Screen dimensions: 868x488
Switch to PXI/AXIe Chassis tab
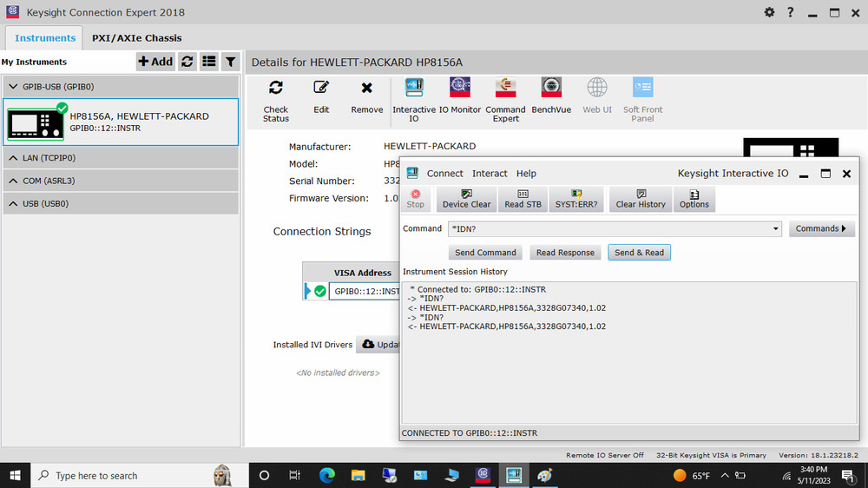point(136,38)
